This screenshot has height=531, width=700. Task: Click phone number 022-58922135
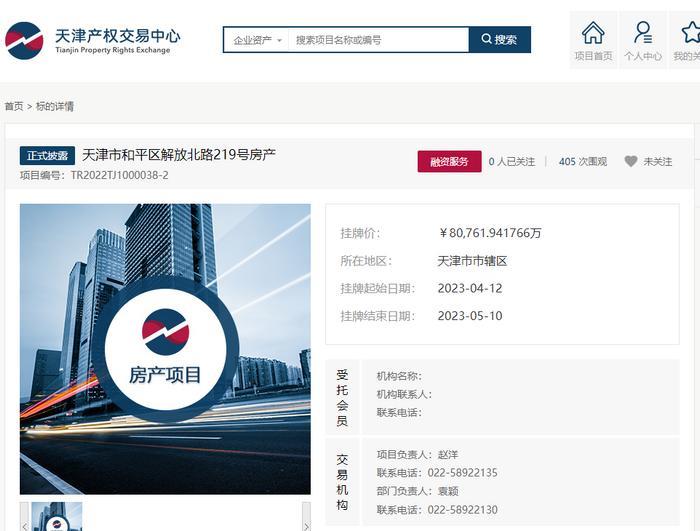pyautogui.click(x=462, y=473)
